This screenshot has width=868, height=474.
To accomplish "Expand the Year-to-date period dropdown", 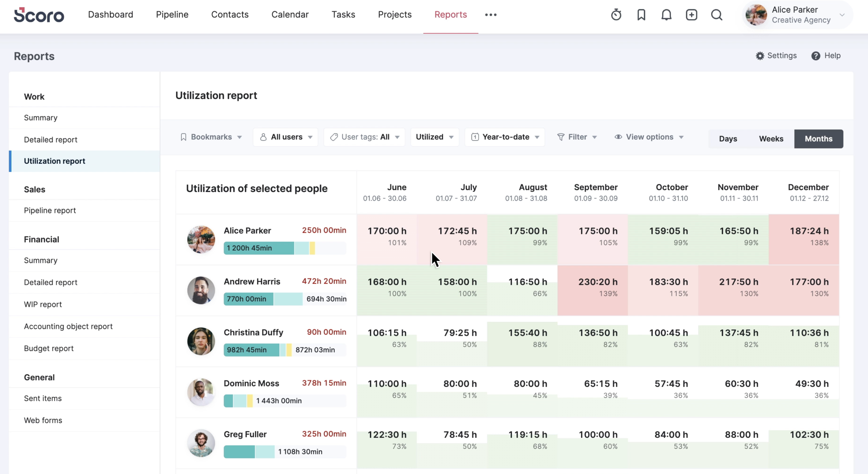I will [505, 137].
